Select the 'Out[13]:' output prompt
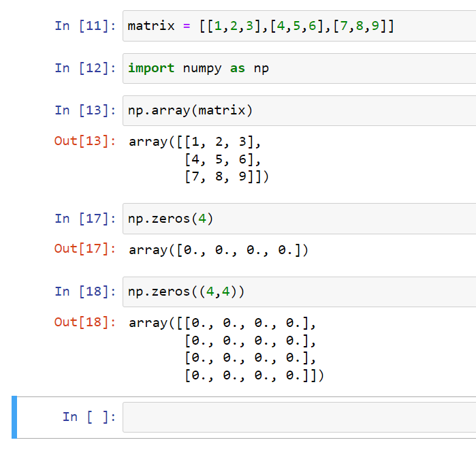 85,141
